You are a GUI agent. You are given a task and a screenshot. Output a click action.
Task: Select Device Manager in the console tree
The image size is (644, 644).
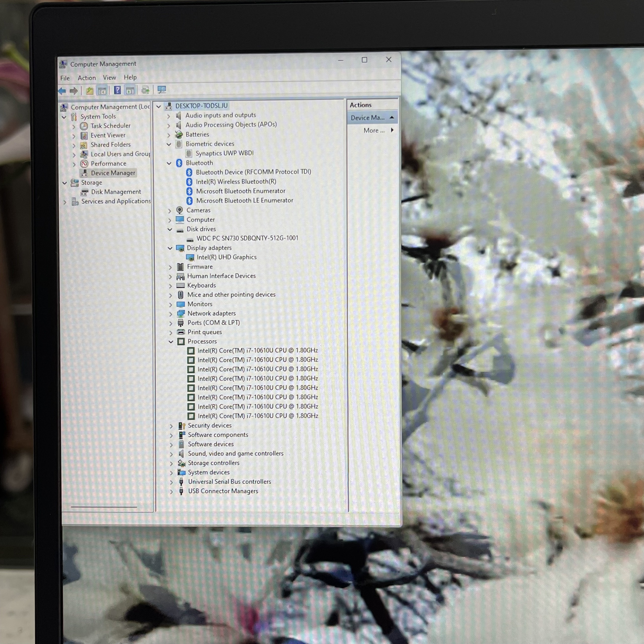pos(113,173)
